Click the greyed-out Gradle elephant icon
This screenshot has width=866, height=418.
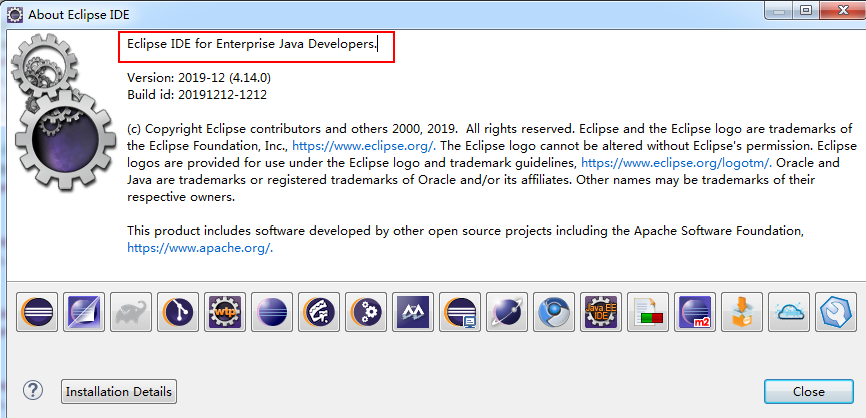click(x=131, y=312)
